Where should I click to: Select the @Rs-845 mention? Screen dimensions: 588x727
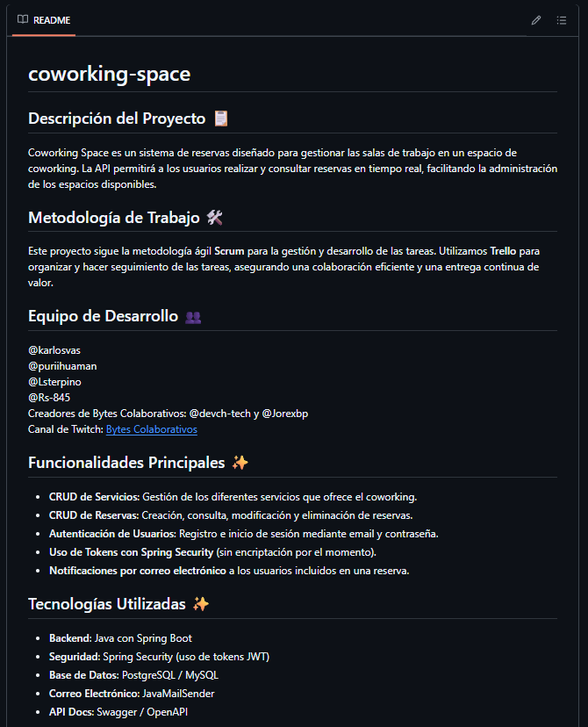[x=49, y=398]
